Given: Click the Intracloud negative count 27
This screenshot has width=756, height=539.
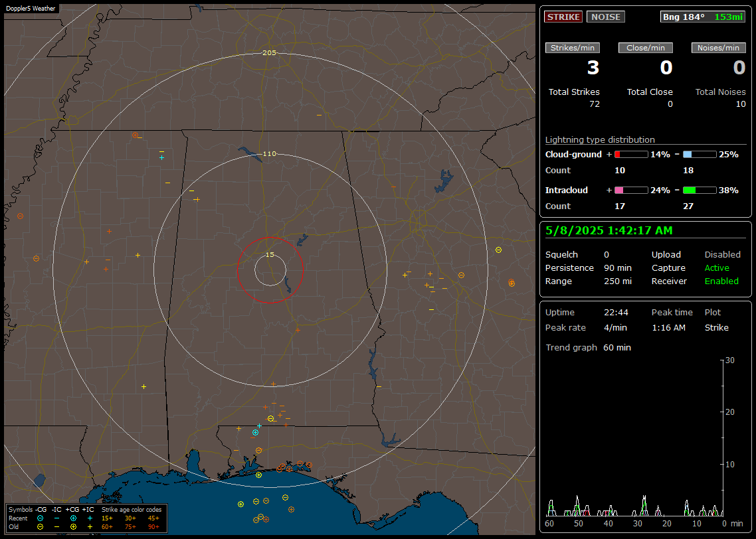Looking at the screenshot, I should click(688, 206).
